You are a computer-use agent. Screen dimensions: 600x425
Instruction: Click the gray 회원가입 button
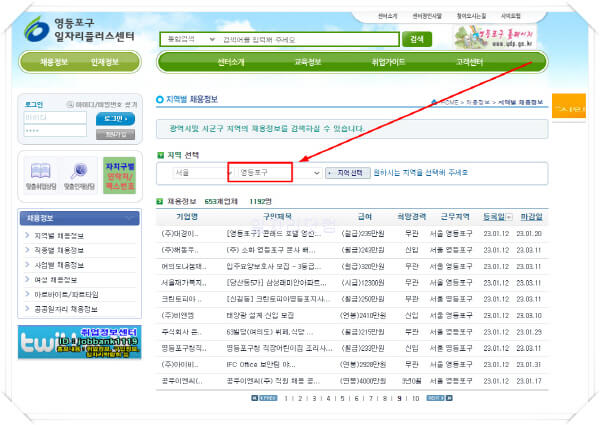[x=115, y=135]
